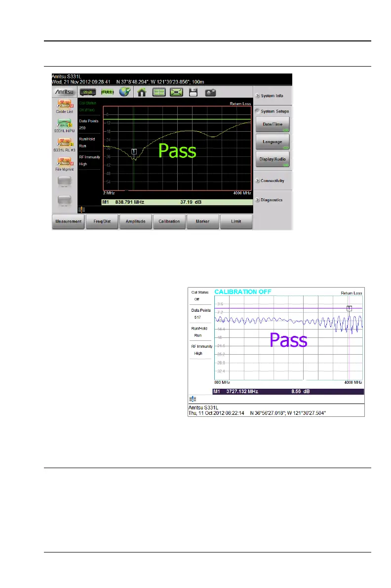Click the floppy disk save icon
This screenshot has width=391, height=588.
[193, 92]
